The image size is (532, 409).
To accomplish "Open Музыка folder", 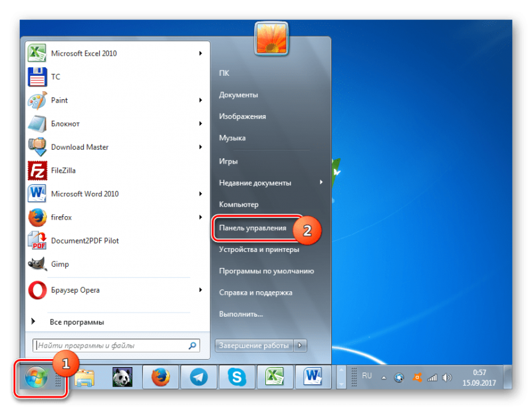I will (232, 138).
